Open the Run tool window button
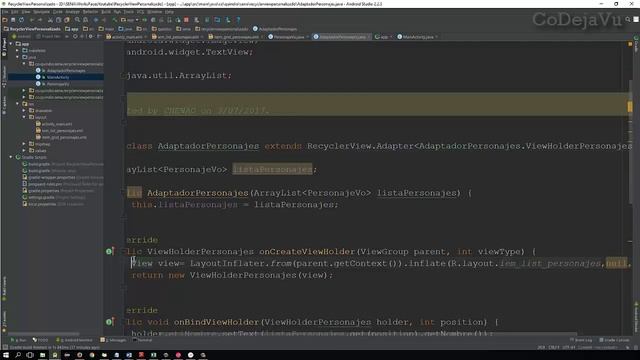Viewport: 640px width, 360px height. tap(18, 340)
